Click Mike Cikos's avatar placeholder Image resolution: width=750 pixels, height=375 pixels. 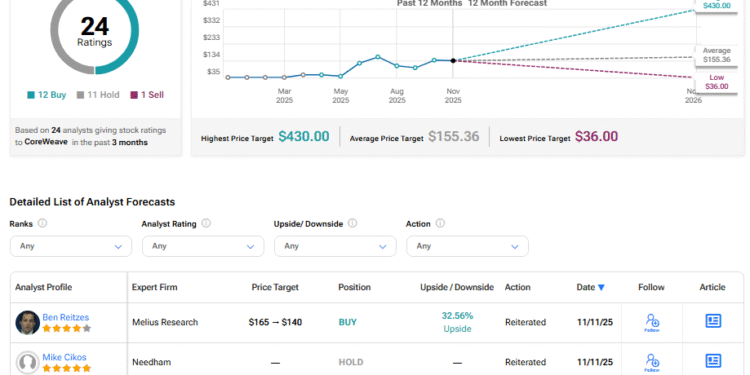27,363
